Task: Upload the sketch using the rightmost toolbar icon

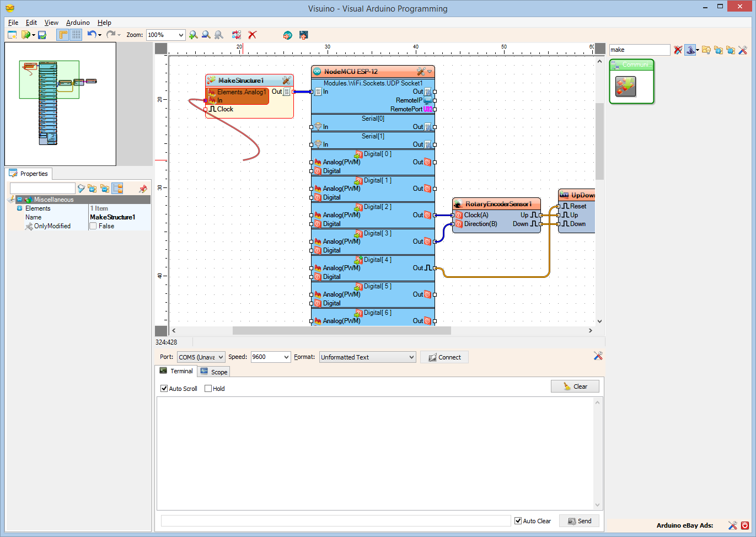Action: point(303,35)
